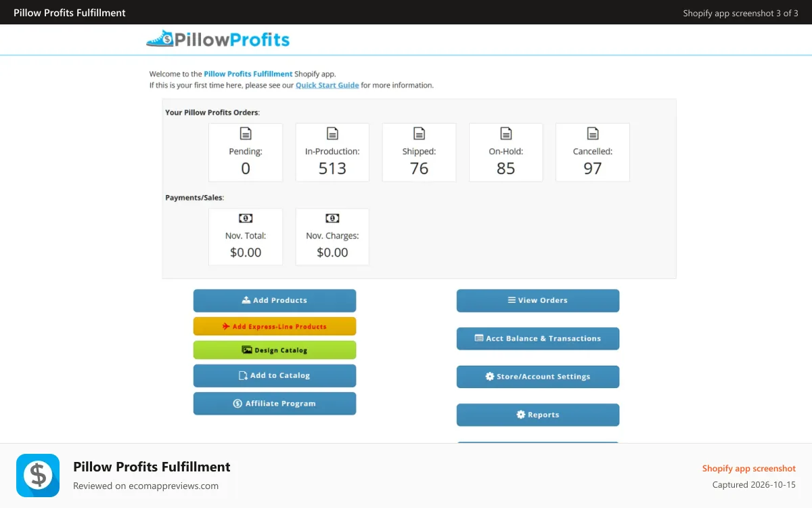Click the Nov. Total $0.00 value
The image size is (812, 508).
(x=246, y=253)
